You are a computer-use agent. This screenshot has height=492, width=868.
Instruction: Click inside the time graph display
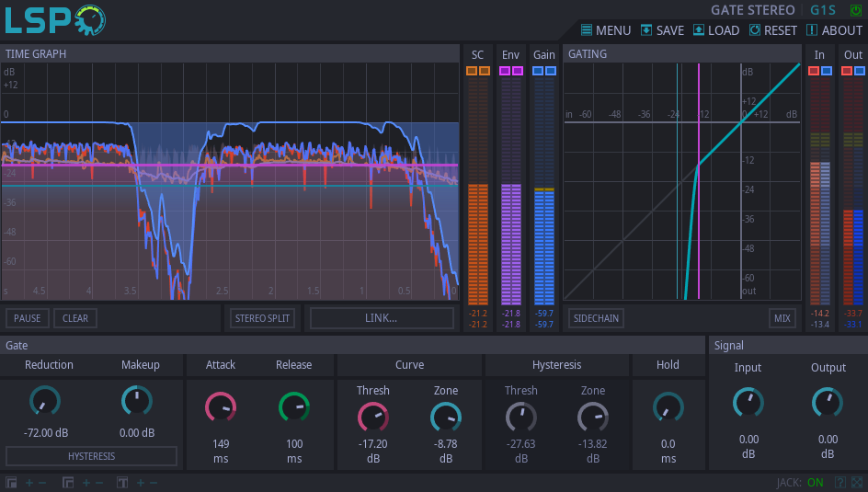pyautogui.click(x=230, y=181)
